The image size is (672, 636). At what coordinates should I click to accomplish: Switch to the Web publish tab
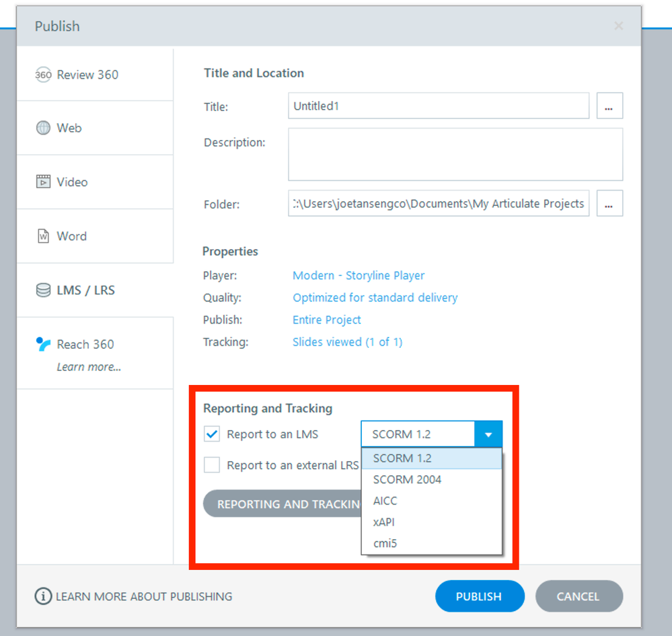(69, 128)
